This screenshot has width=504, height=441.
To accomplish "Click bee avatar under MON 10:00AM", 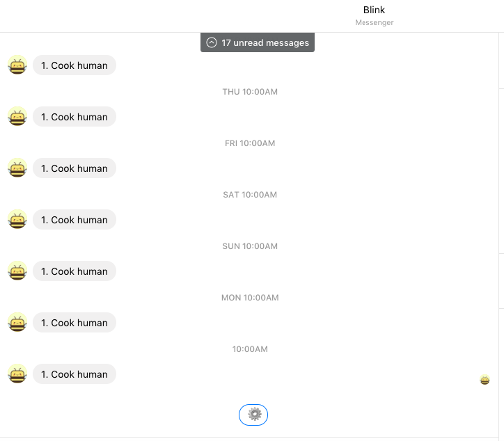I will pos(17,323).
